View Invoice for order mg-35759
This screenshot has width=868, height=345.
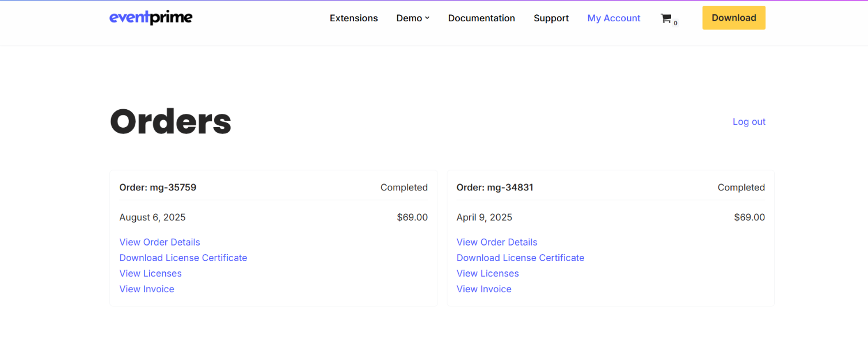pyautogui.click(x=147, y=289)
